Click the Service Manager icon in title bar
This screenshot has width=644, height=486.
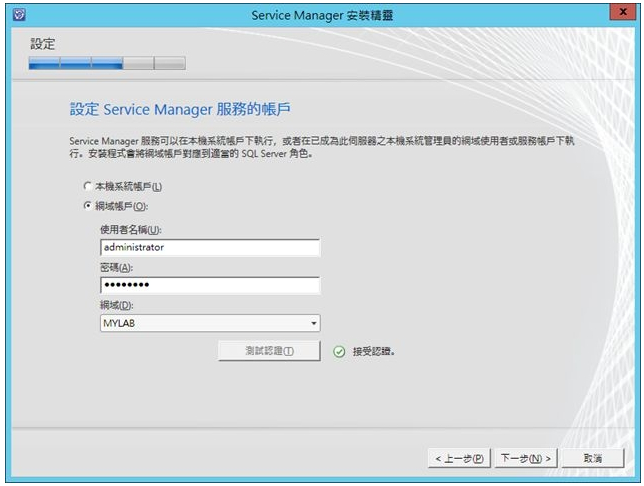(x=11, y=13)
